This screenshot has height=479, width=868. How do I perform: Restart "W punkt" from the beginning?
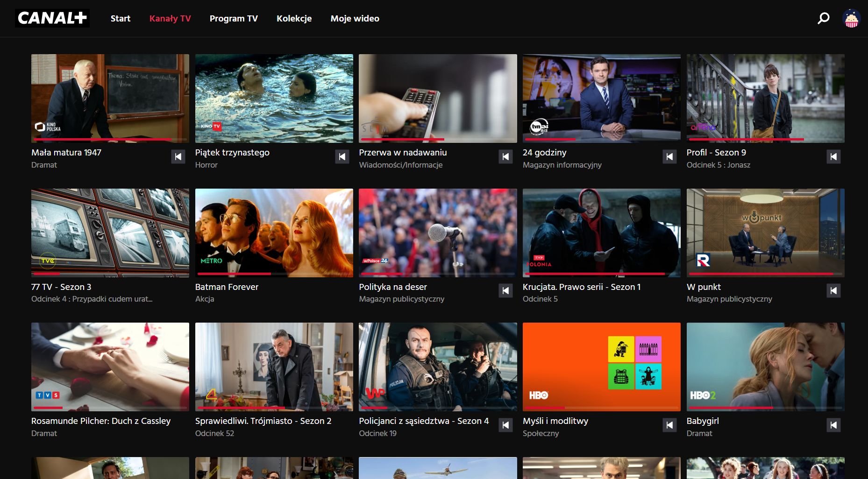pyautogui.click(x=833, y=290)
